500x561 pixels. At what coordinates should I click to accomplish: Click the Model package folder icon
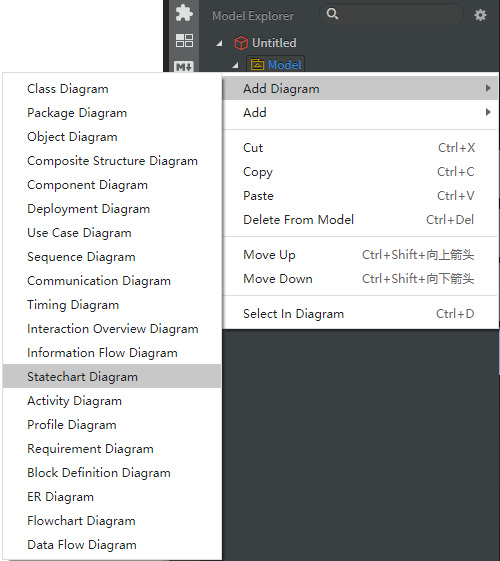pos(257,65)
